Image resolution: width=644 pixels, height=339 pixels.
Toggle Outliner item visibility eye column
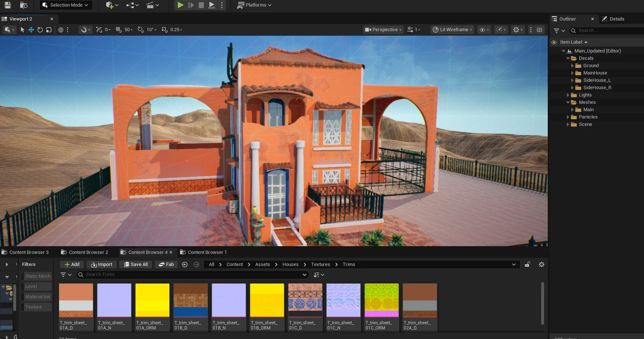point(554,42)
